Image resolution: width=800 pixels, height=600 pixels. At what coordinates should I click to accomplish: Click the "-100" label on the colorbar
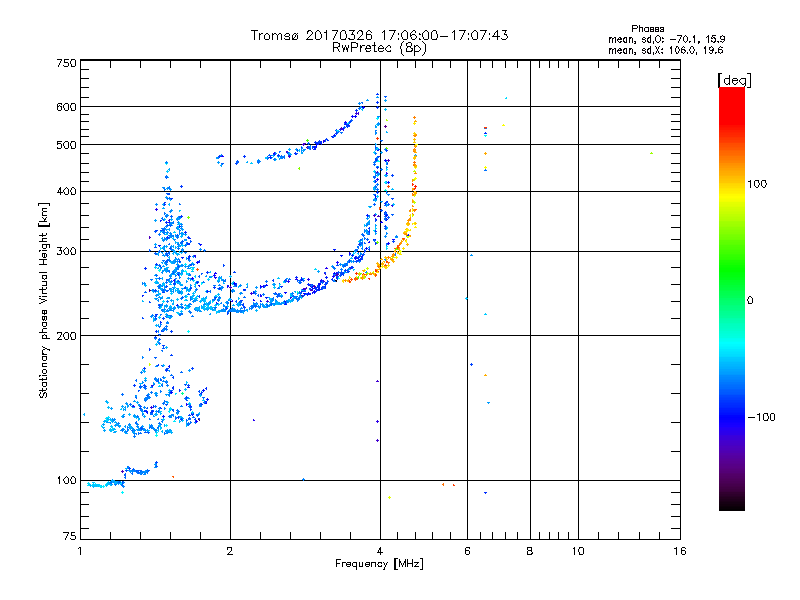[761, 417]
